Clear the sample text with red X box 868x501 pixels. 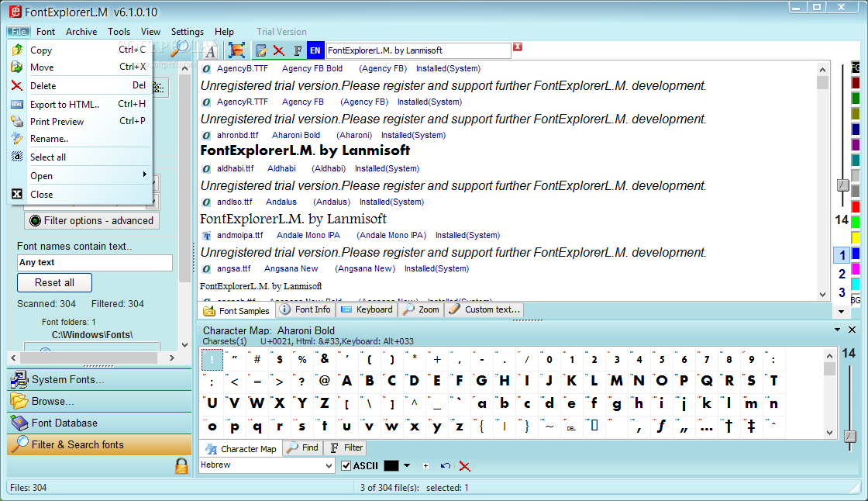coord(518,47)
